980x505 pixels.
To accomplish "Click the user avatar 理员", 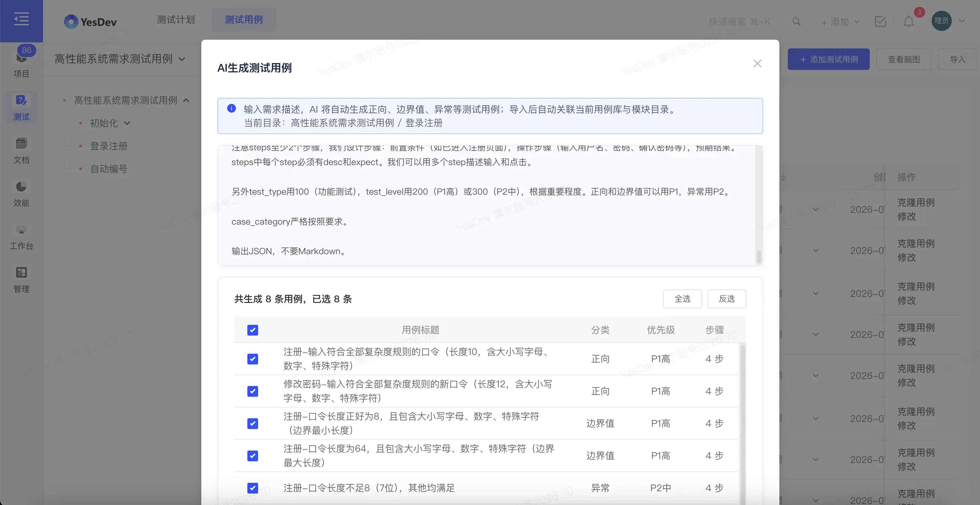I will point(941,21).
